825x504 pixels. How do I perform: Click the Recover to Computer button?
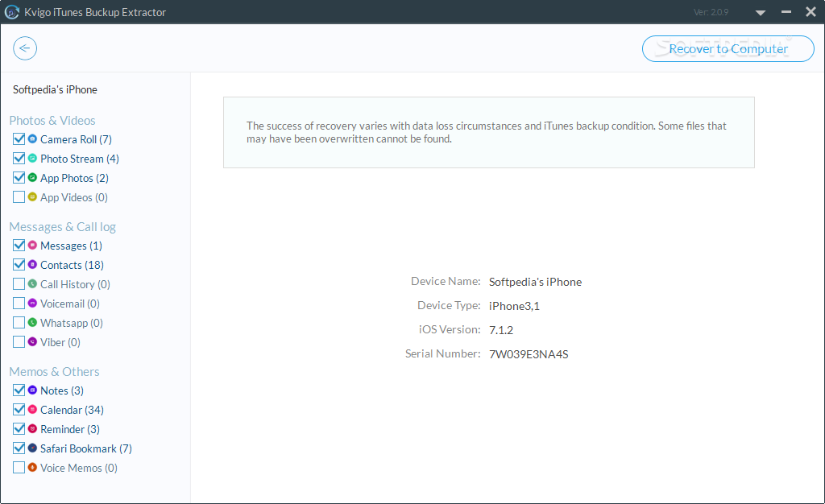click(728, 49)
